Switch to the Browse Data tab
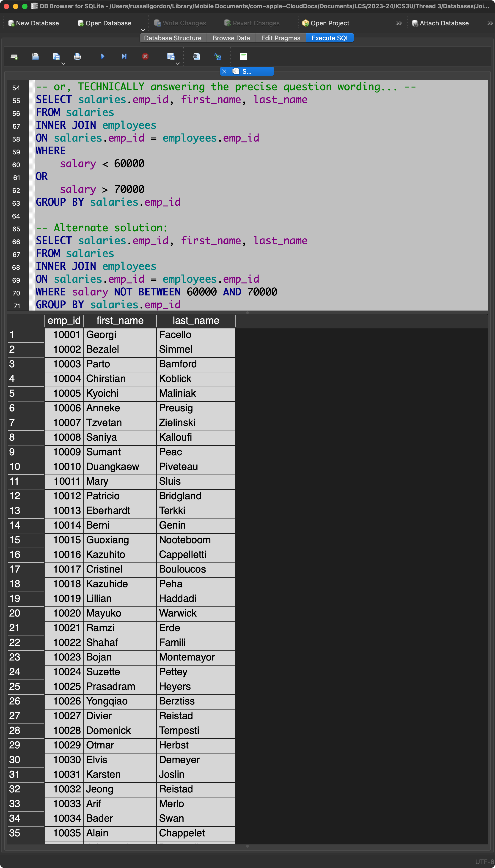 tap(231, 38)
